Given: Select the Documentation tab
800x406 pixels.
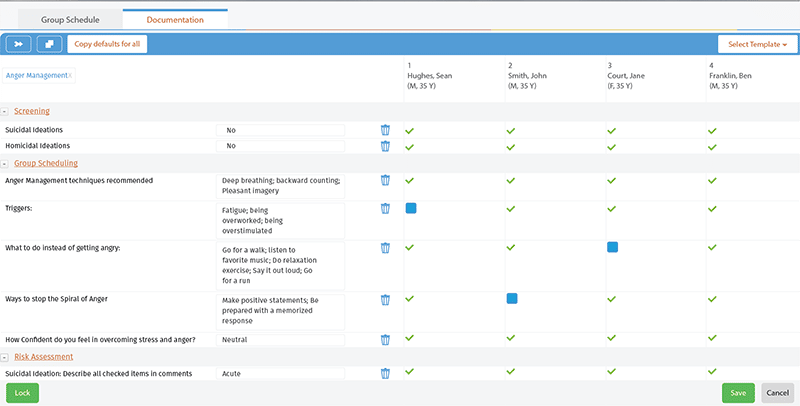Looking at the screenshot, I should (x=175, y=19).
